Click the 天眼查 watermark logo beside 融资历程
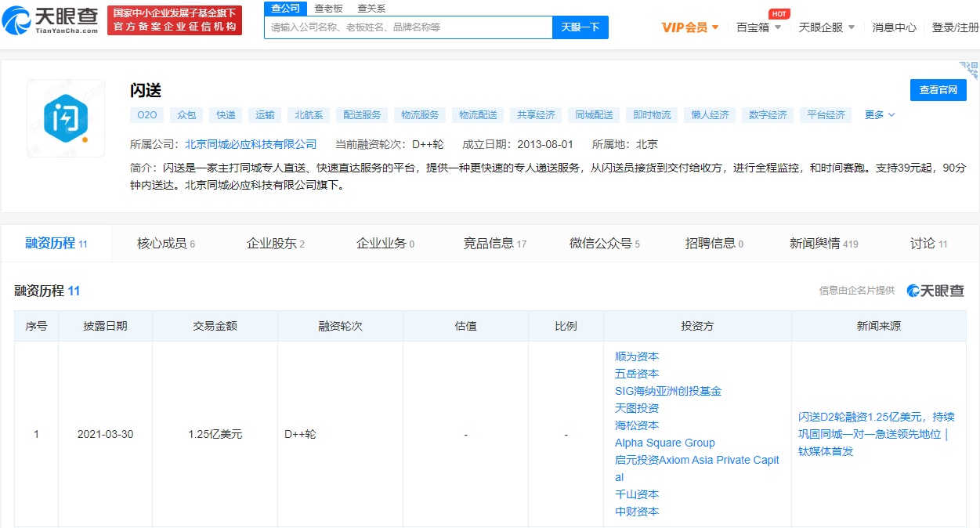Image resolution: width=980 pixels, height=528 pixels. coord(935,291)
